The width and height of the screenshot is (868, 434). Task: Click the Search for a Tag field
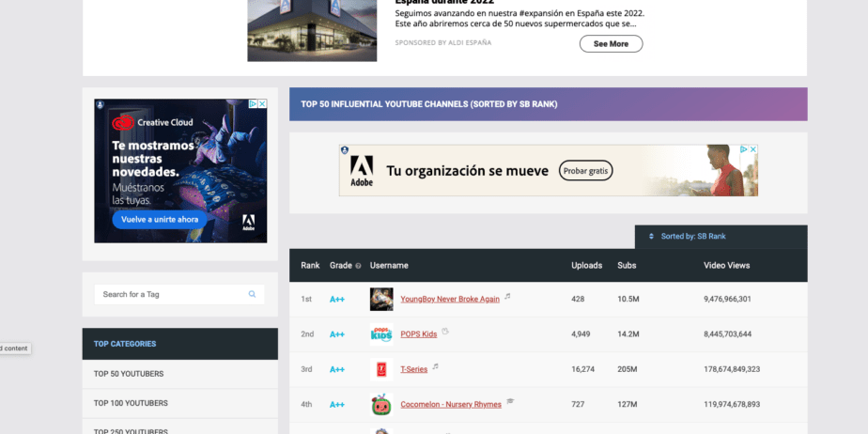pos(178,295)
